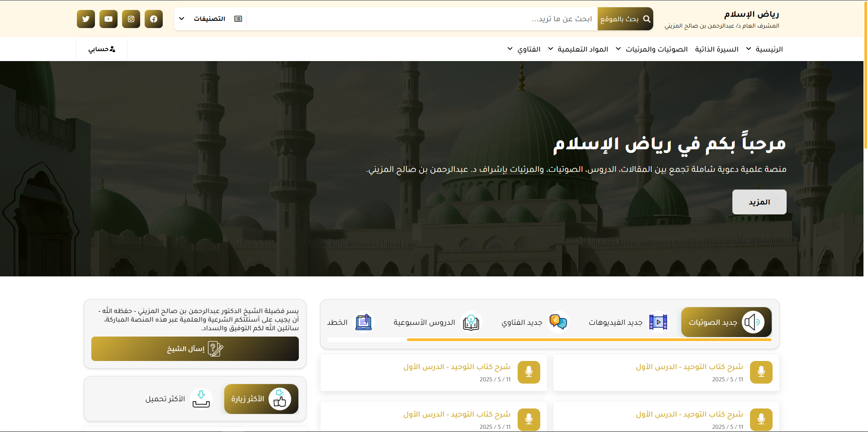
Task: Click the بحث بالموقع search button
Action: tap(625, 19)
